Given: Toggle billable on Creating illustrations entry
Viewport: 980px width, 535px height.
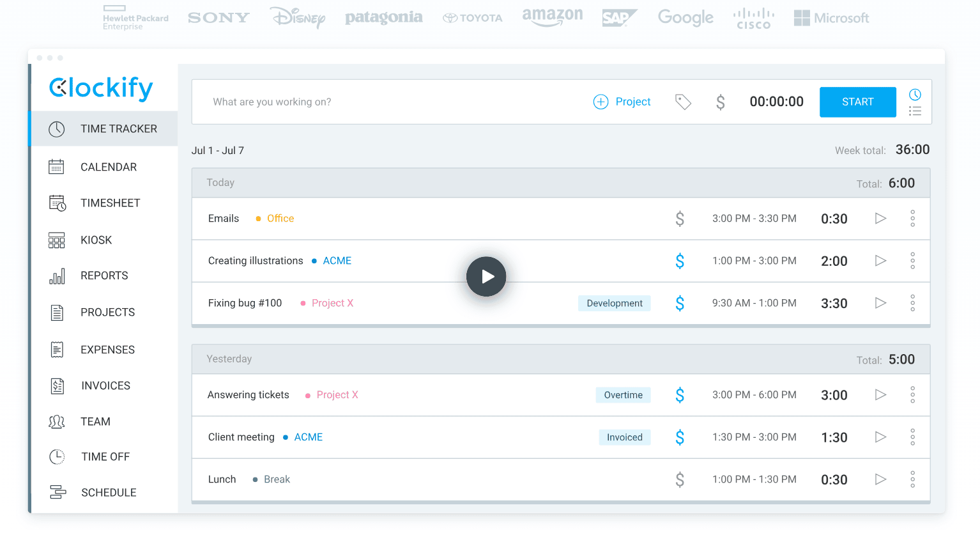Looking at the screenshot, I should pyautogui.click(x=680, y=261).
